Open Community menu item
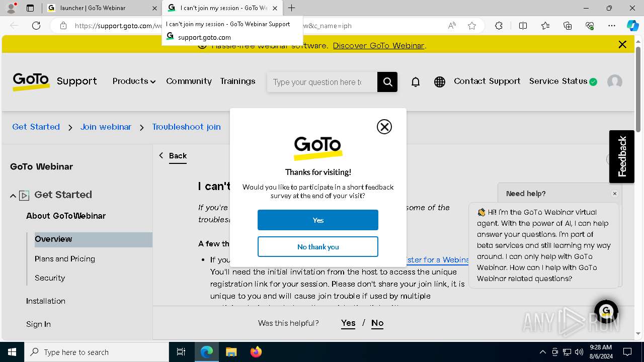644x362 pixels. [189, 81]
